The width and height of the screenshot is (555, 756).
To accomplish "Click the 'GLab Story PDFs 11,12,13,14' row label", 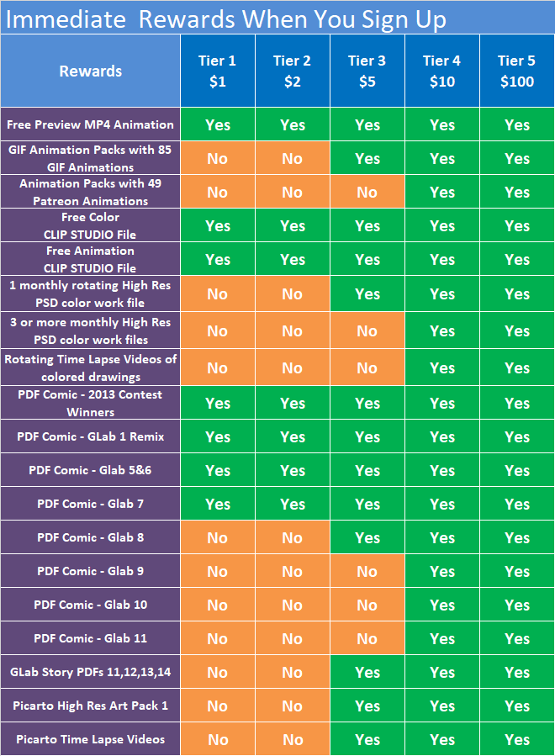I will (x=90, y=672).
